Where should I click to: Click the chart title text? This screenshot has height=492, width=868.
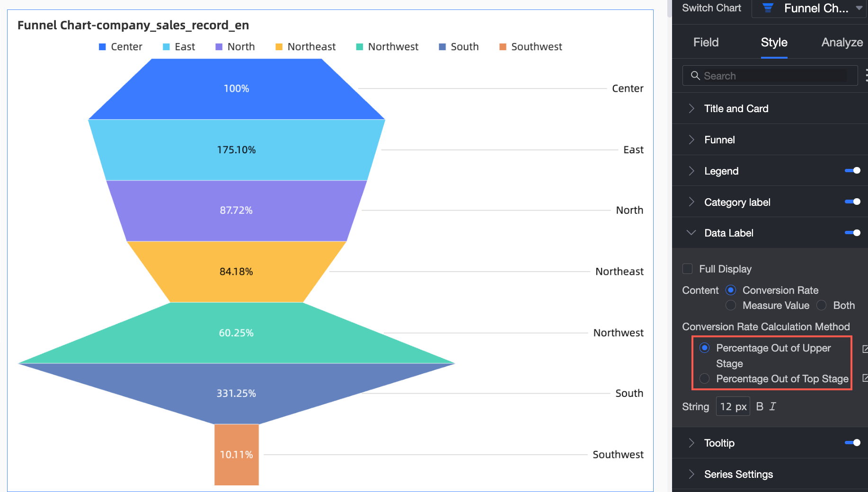[x=133, y=25]
